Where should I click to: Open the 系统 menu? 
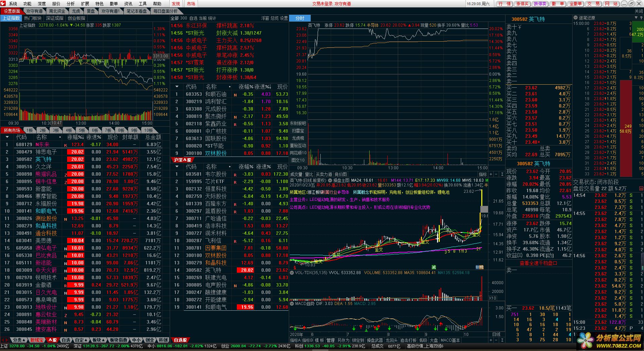[x=13, y=4]
